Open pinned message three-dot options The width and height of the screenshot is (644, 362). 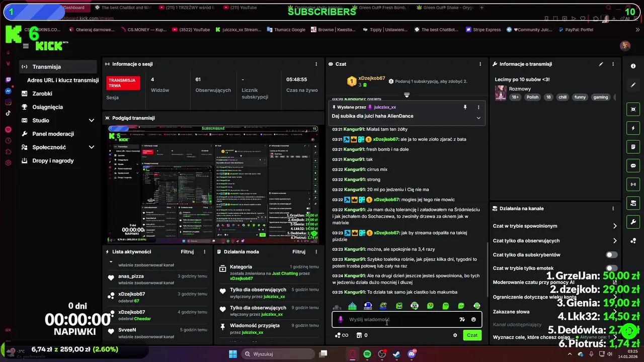click(x=478, y=107)
